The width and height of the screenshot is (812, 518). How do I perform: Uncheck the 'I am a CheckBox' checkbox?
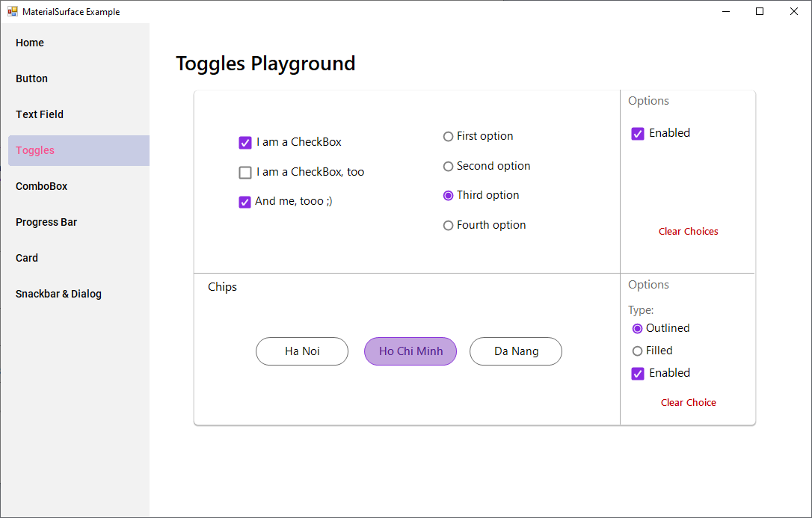click(x=245, y=143)
